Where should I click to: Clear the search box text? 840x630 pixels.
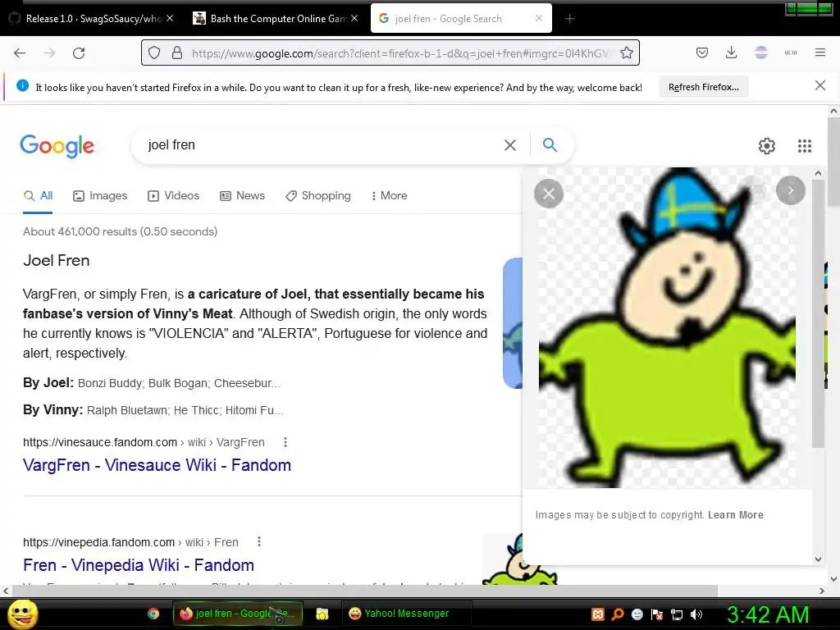(510, 145)
